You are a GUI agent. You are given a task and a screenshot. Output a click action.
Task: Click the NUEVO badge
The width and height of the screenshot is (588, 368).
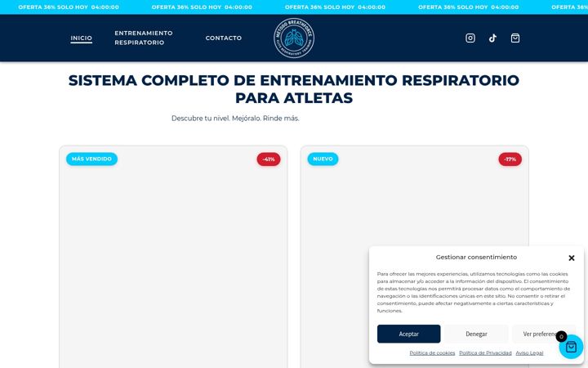coord(323,159)
